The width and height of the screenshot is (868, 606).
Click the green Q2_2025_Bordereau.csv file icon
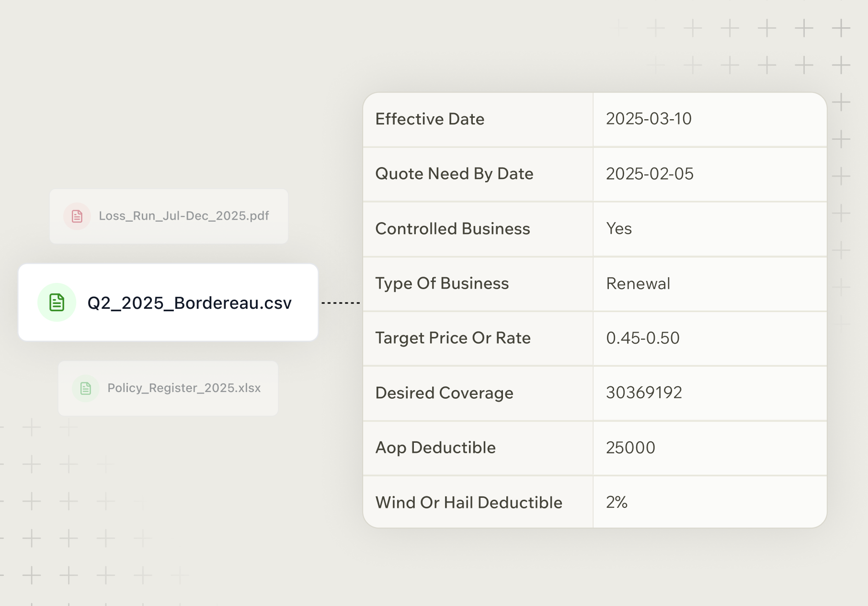point(57,303)
